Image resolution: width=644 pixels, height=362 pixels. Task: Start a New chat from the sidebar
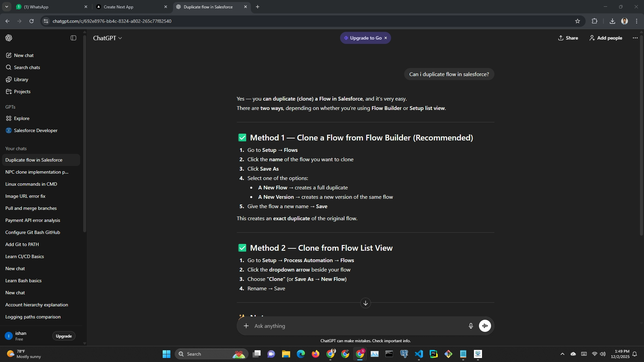point(24,55)
